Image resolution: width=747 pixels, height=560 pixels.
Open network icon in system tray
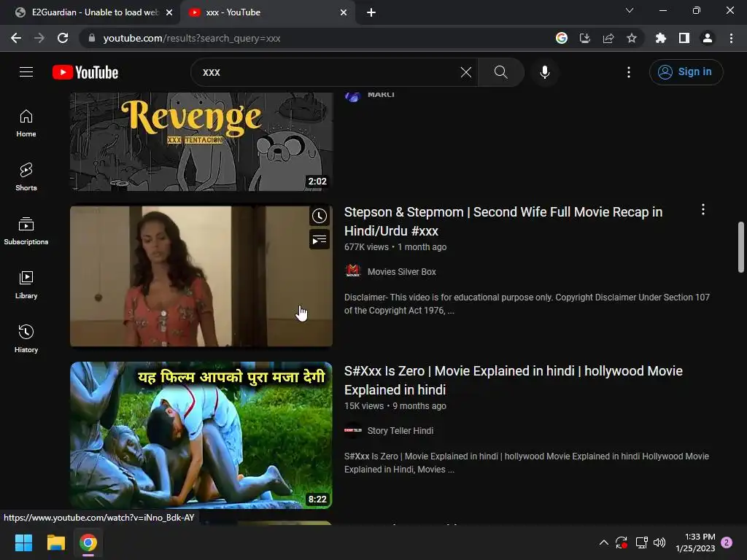(x=641, y=542)
